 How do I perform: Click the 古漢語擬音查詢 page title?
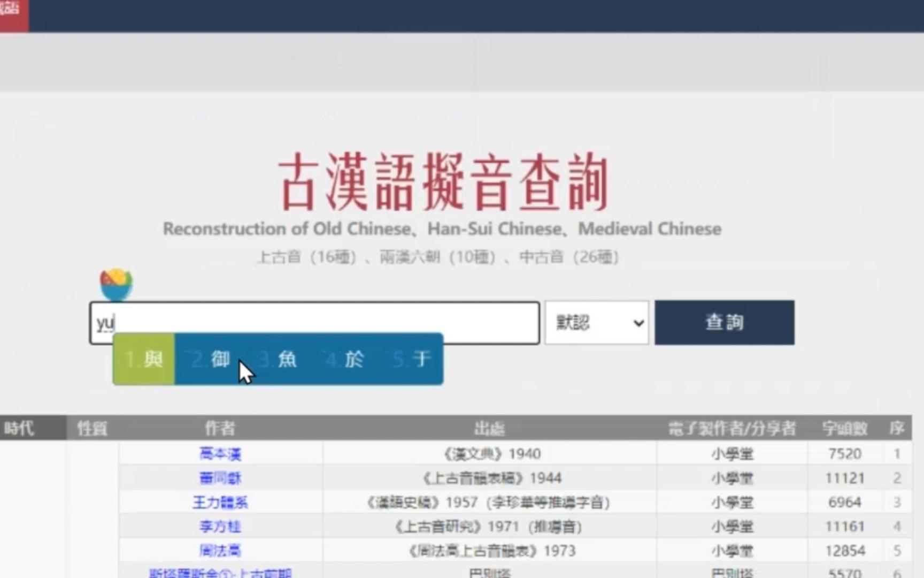point(443,182)
